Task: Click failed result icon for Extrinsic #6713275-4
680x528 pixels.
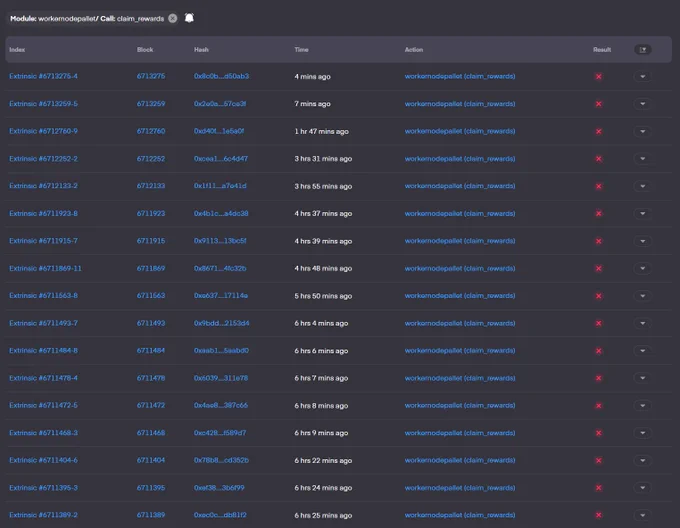Action: (598, 76)
